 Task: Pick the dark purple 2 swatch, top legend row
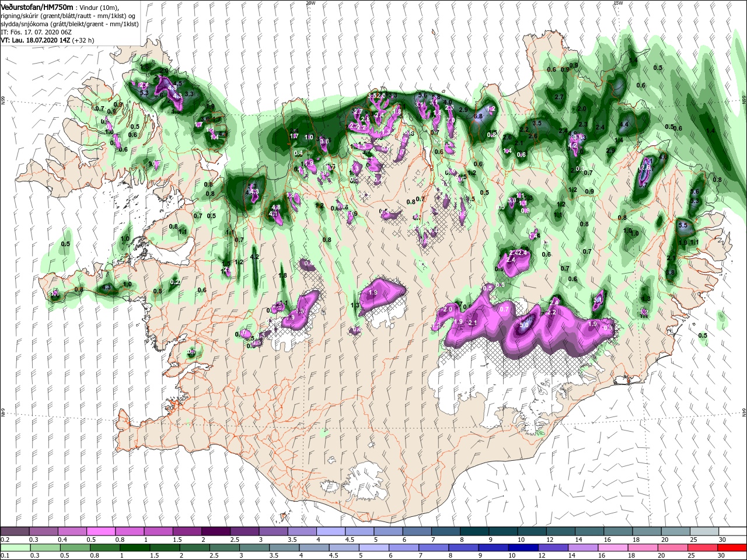pyautogui.click(x=216, y=531)
